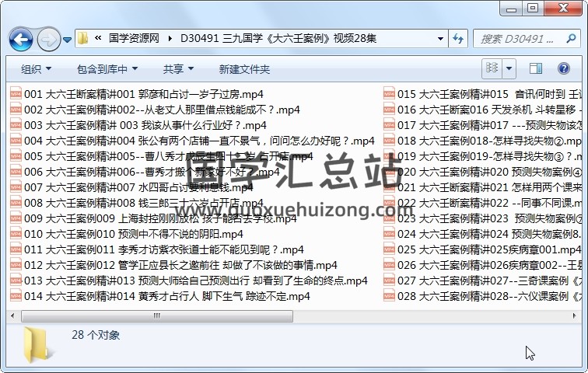Click MP4 icon of file 018
Screen dimensions: 588x373
coord(389,141)
